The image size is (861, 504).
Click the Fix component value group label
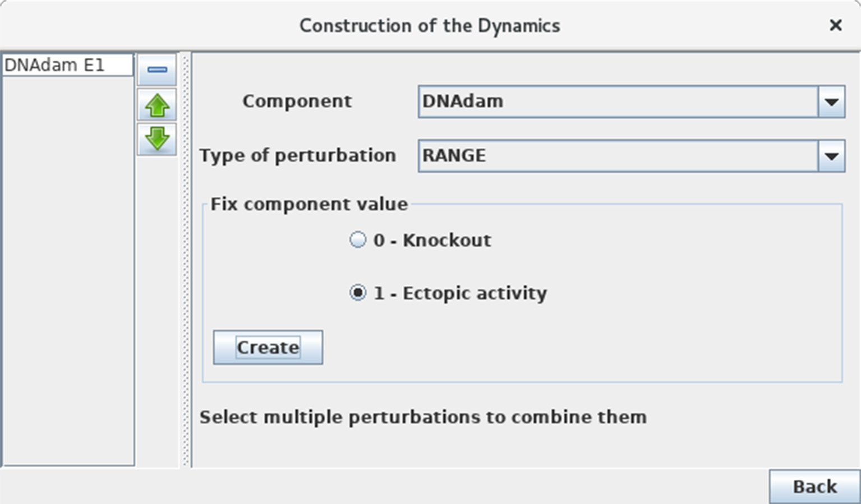309,204
